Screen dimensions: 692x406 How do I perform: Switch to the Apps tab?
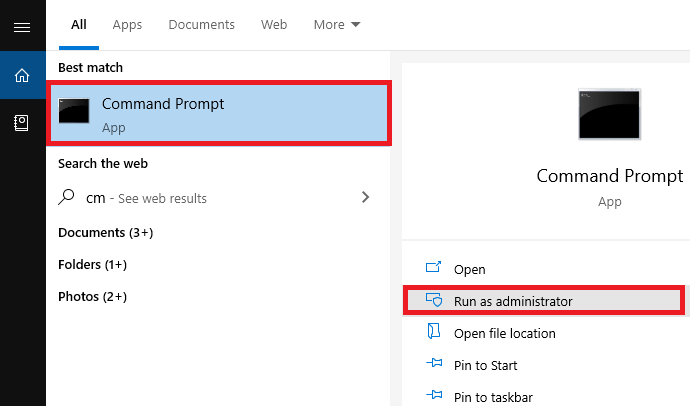[x=127, y=25]
